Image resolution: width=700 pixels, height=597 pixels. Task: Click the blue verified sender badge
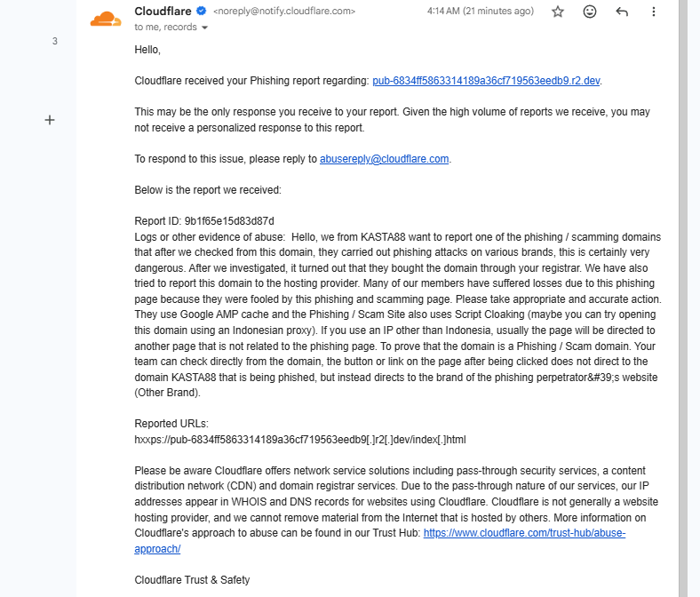tap(202, 12)
